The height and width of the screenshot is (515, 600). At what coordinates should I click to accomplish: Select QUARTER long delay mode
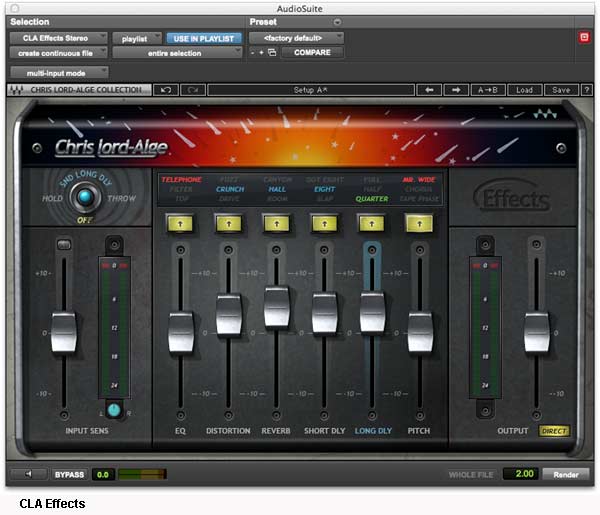372,199
